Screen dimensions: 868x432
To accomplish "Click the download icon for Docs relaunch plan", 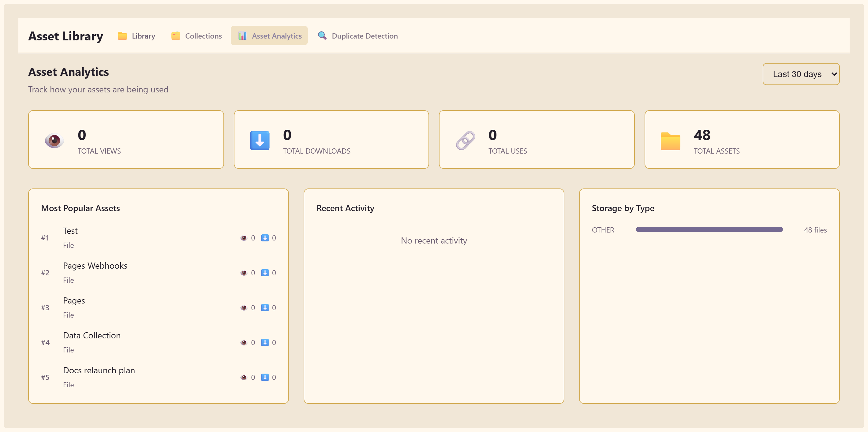I will tap(265, 378).
